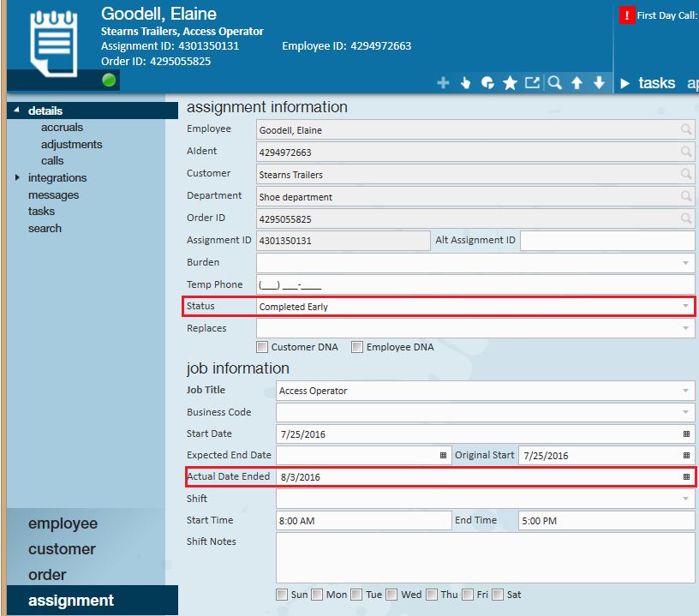Open calls in sidebar

pyautogui.click(x=52, y=161)
